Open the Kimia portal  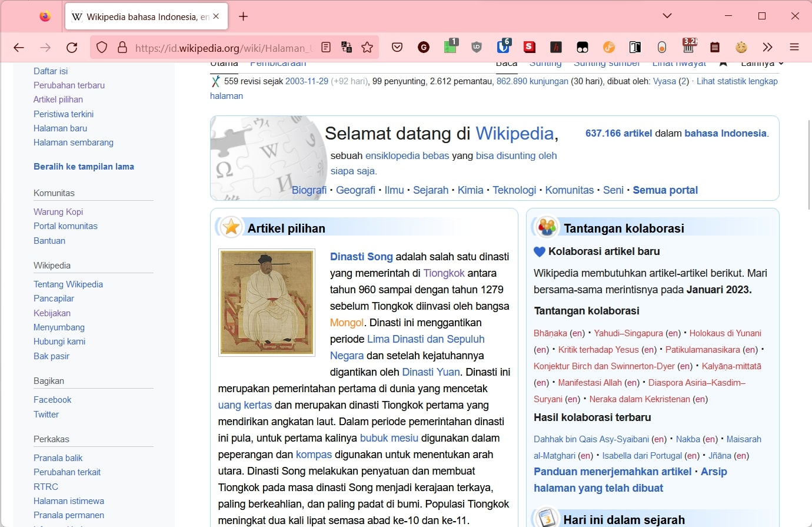tap(470, 190)
